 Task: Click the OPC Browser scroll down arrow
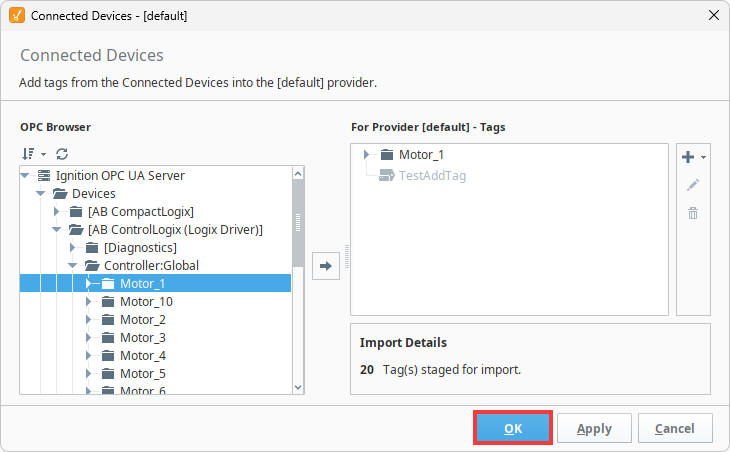tap(298, 387)
